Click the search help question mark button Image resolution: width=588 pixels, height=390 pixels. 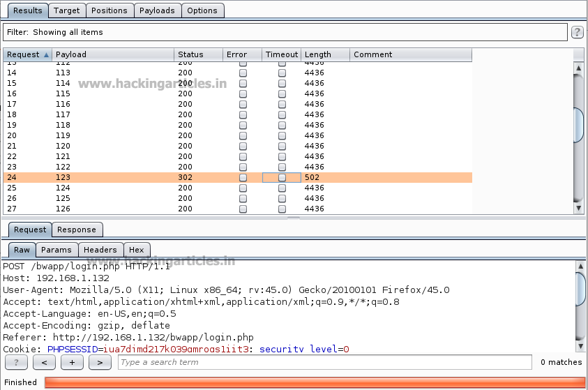click(x=16, y=362)
